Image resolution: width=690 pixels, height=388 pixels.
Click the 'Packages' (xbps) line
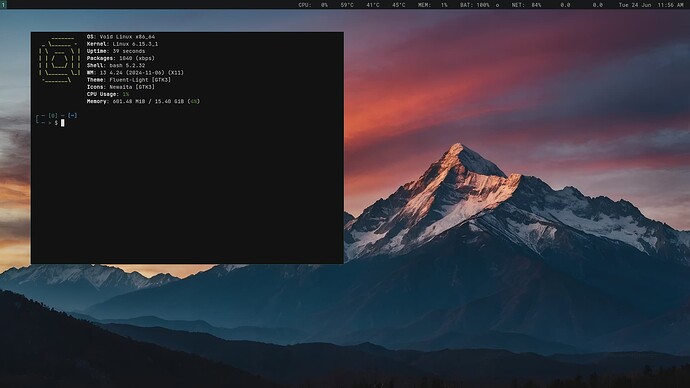point(121,58)
